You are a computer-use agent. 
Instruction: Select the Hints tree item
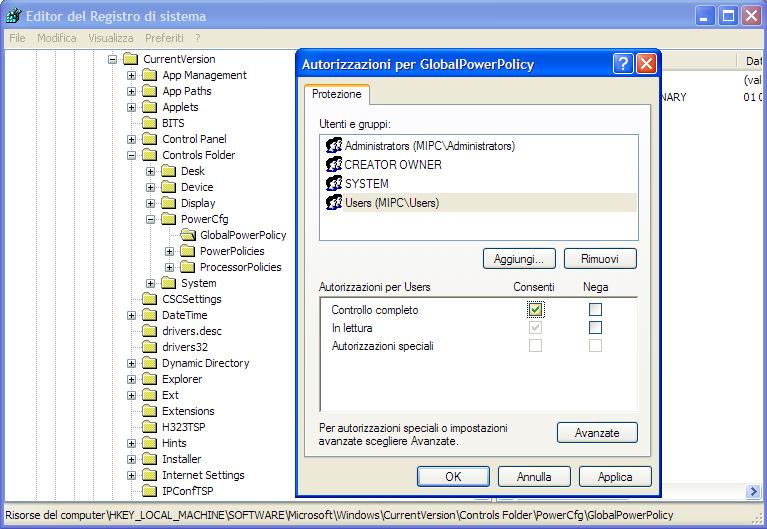(174, 443)
